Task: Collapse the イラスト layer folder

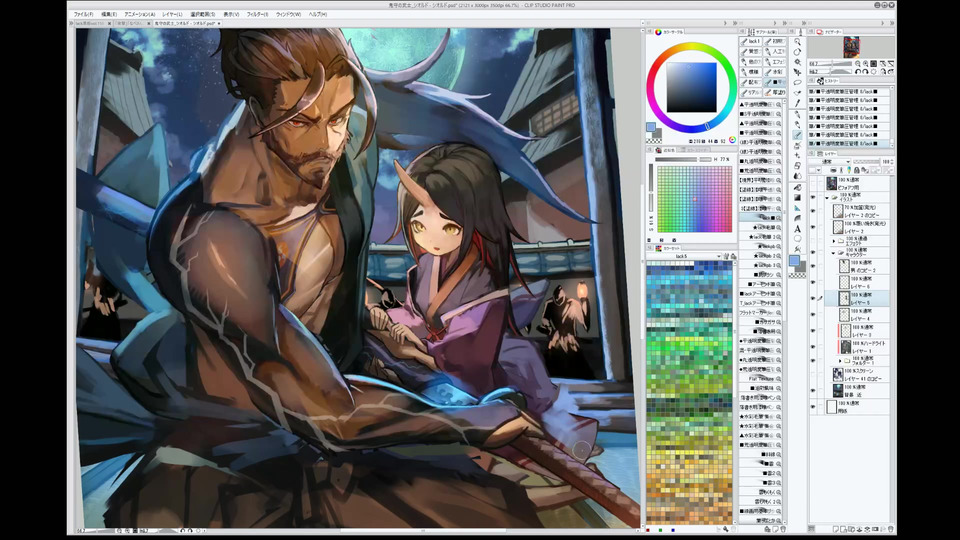Action: (827, 198)
